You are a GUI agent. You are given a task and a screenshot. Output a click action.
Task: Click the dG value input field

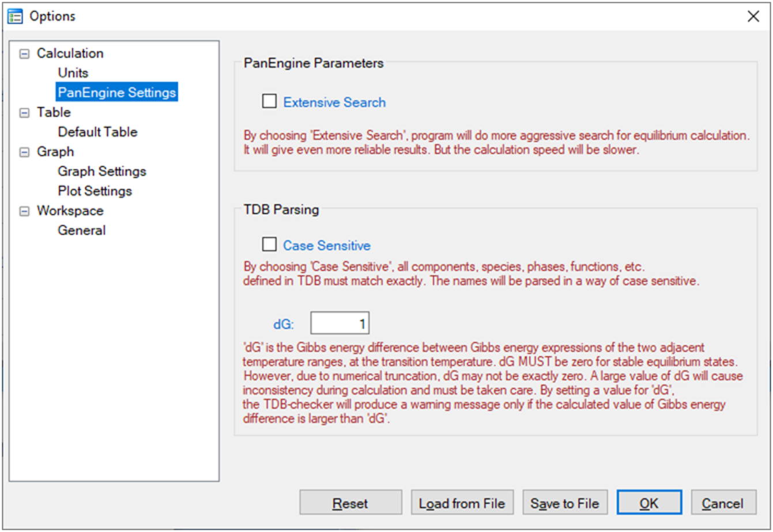(x=340, y=324)
